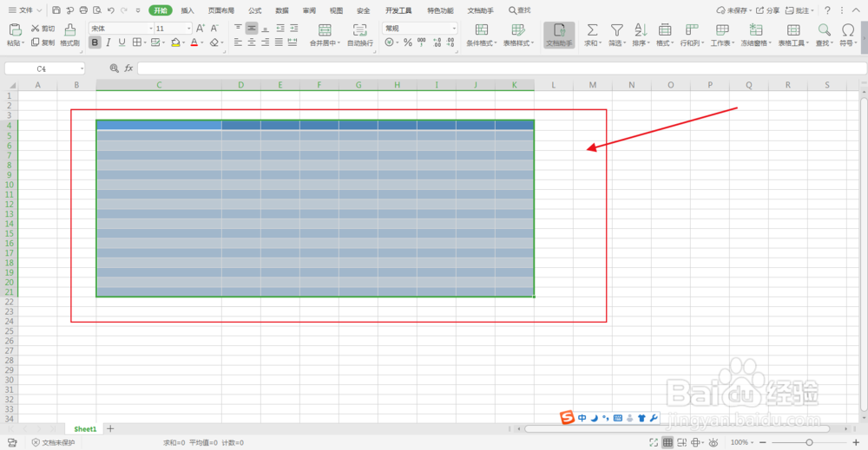Open the borders dropdown arrow

pyautogui.click(x=144, y=42)
